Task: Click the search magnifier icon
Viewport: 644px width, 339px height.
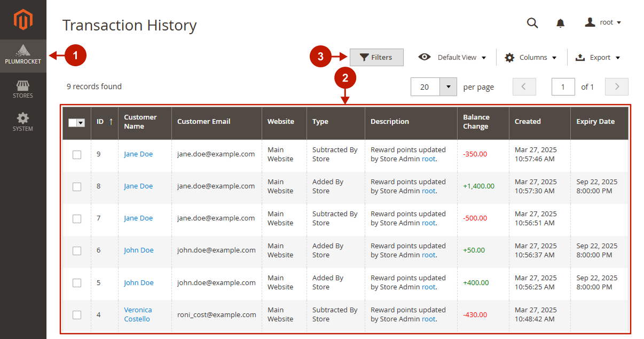Action: [532, 23]
